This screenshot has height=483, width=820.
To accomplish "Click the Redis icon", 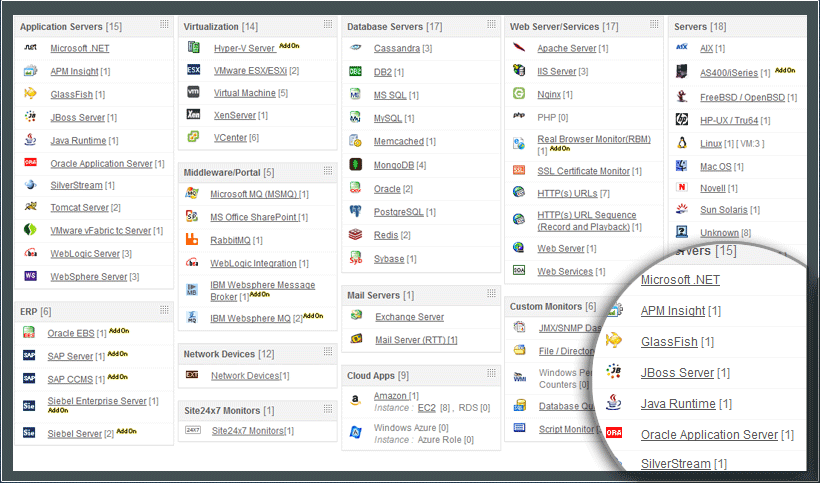I will (356, 235).
